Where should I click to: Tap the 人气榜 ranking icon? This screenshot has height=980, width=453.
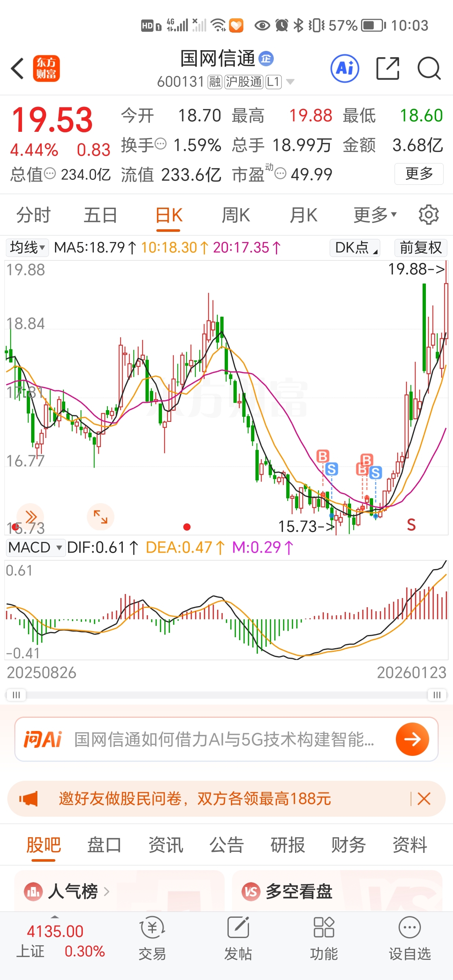tap(33, 891)
